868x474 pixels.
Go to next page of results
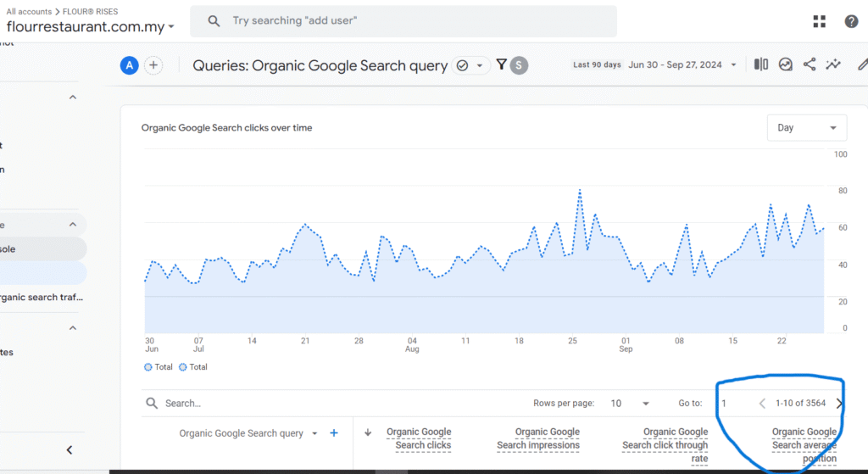[x=839, y=404]
